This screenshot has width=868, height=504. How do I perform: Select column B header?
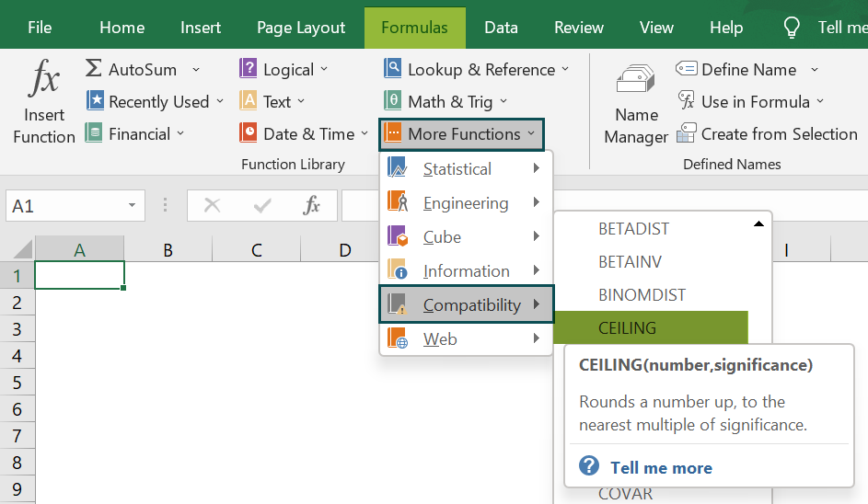tap(168, 249)
